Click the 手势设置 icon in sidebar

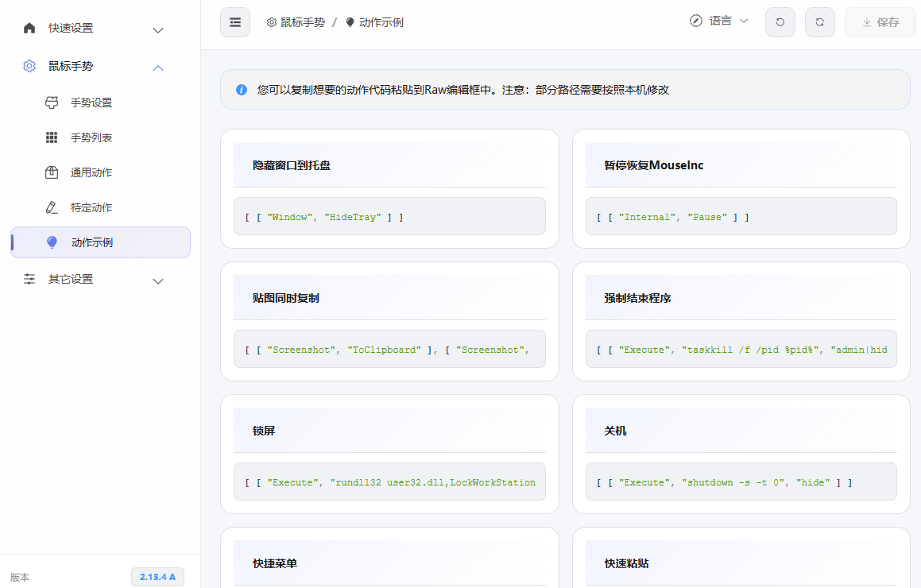52,103
